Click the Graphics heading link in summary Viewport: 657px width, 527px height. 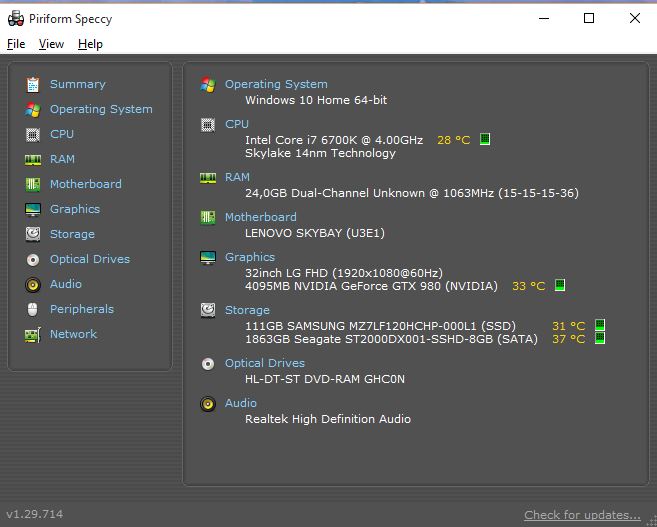click(250, 257)
